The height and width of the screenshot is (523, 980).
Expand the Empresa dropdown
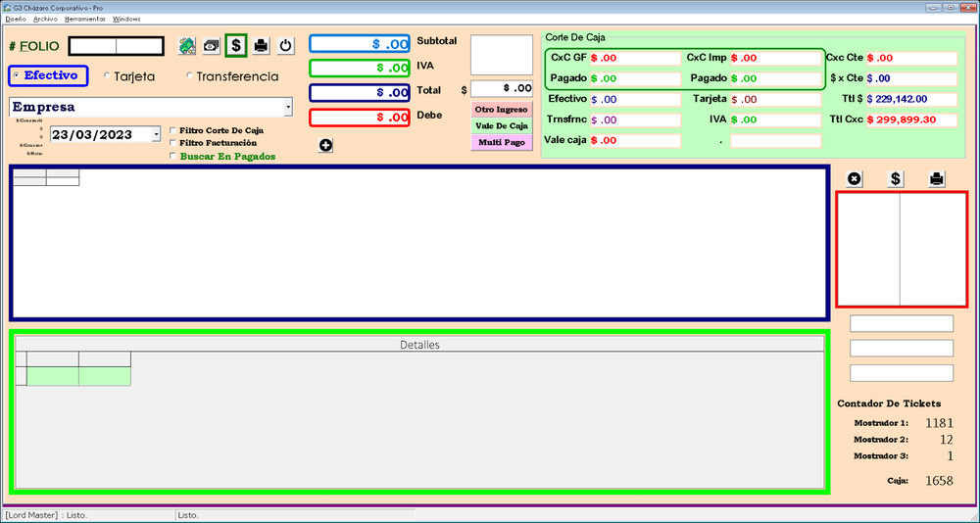click(x=288, y=107)
